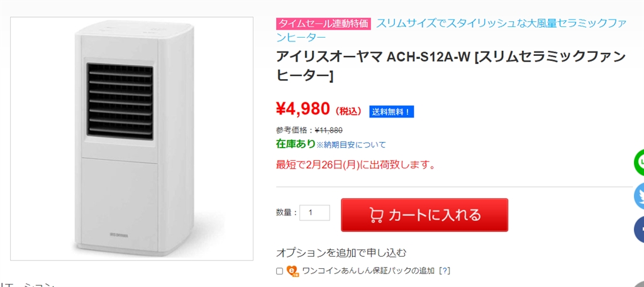Click the ¥4,980 price

(303, 109)
